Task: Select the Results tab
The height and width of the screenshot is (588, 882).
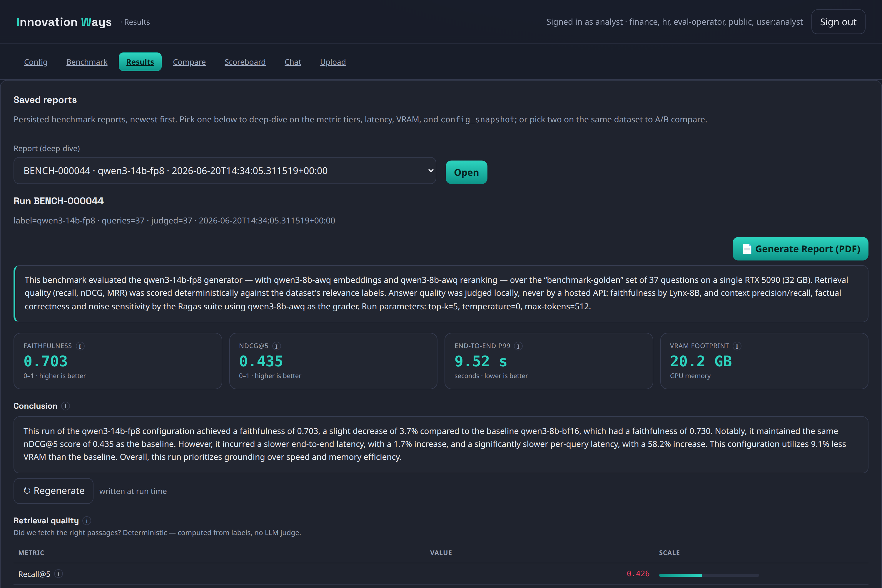Action: [140, 62]
